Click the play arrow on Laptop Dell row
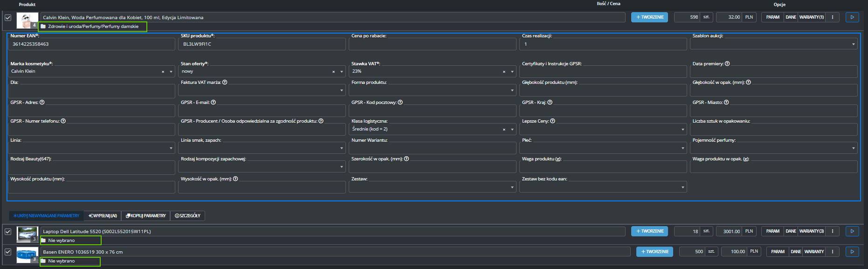Screen dimensions: 868x269 (x=852, y=231)
